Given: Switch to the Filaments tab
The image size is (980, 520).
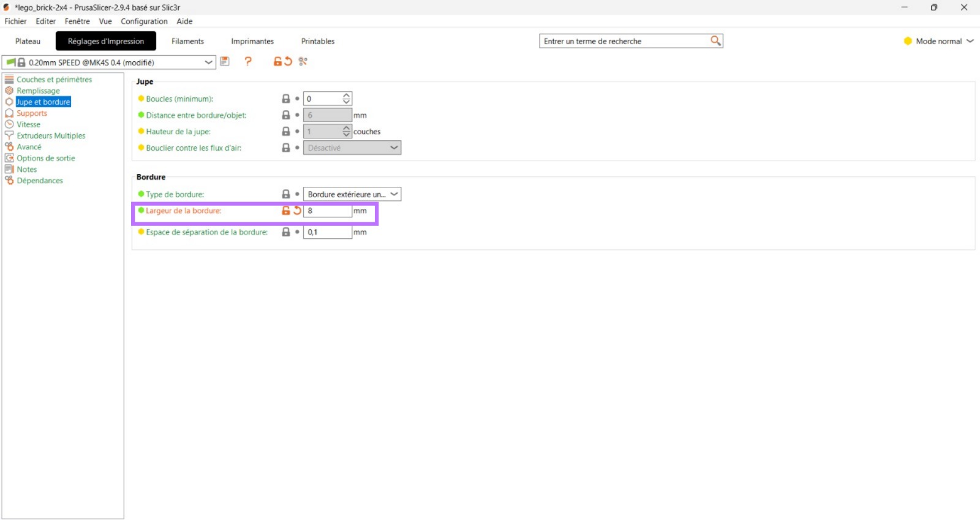Looking at the screenshot, I should (187, 41).
